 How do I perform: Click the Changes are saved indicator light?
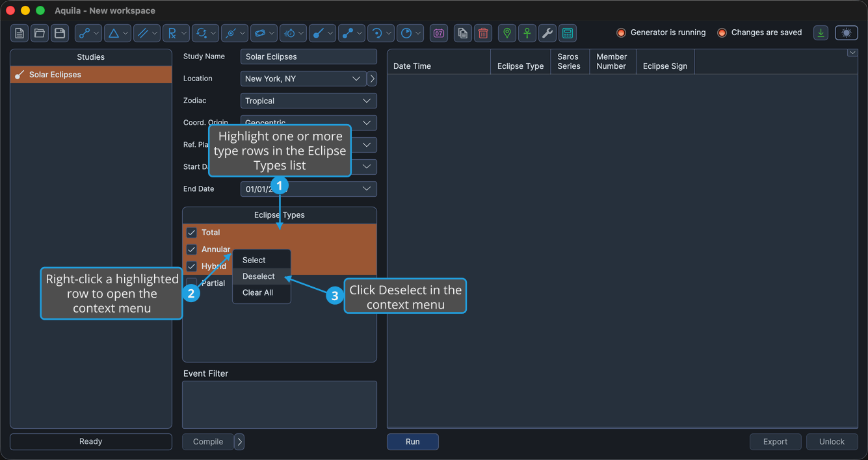(722, 32)
